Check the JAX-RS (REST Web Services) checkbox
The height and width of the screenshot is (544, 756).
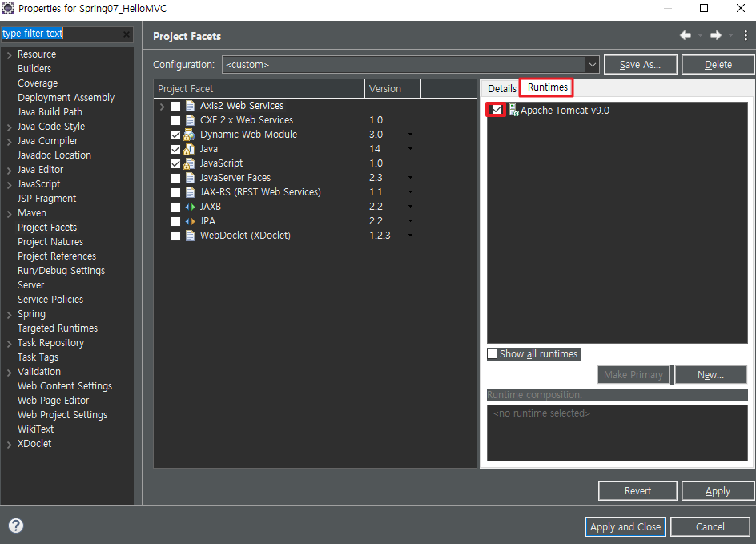[176, 193]
